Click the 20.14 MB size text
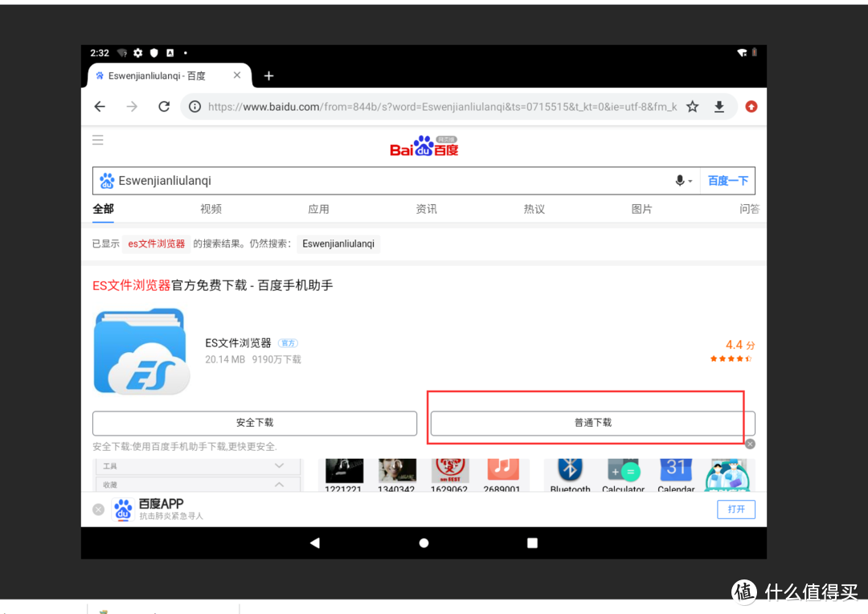Viewport: 868px width, 614px height. (225, 359)
